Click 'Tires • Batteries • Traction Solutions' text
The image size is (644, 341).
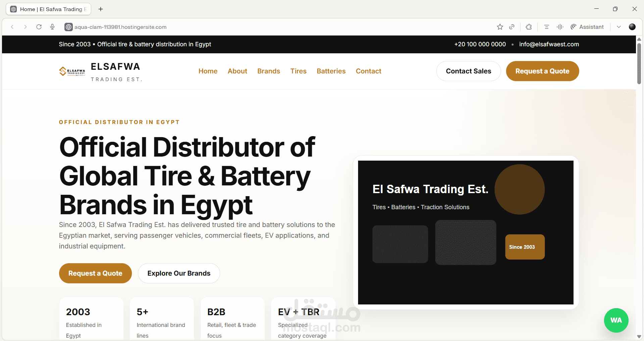click(x=421, y=207)
